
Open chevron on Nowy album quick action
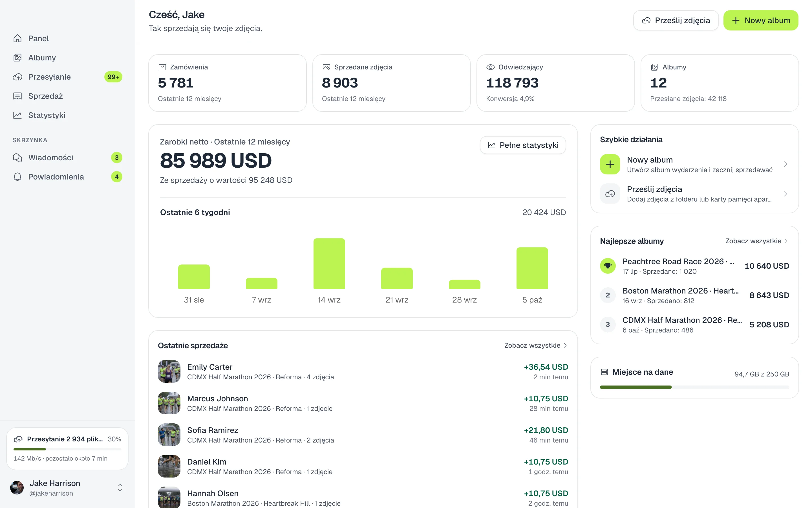coord(785,164)
